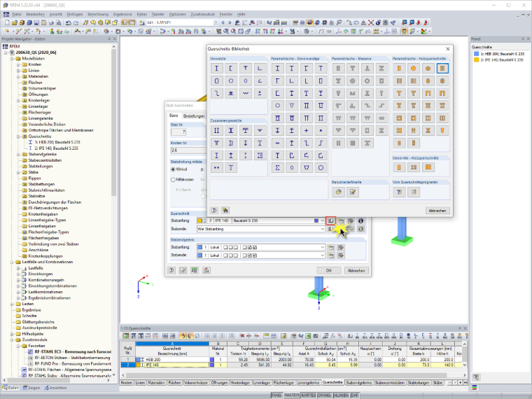The image size is (532, 399).
Task: Select thin-walled cross-shaped plus section icon
Action: point(307,131)
